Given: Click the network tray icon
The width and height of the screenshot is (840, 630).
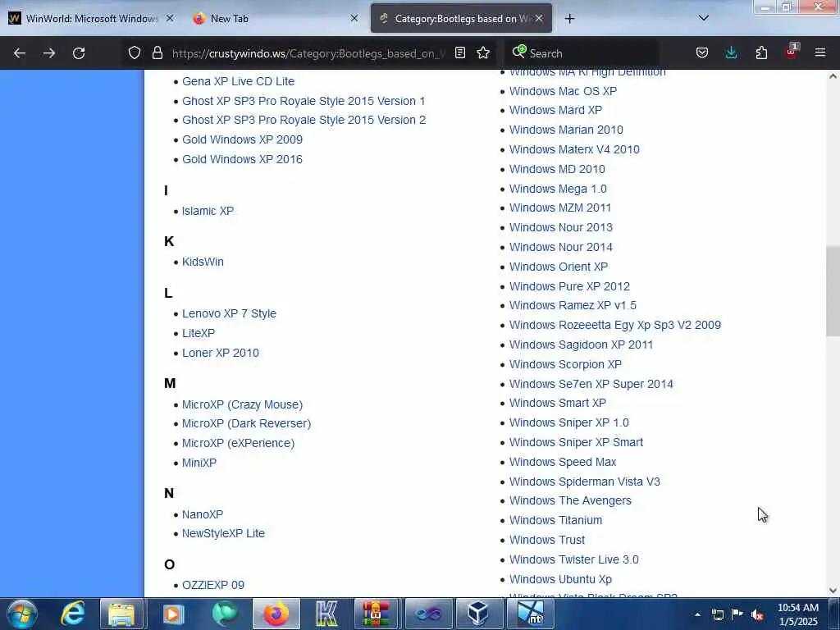Looking at the screenshot, I should click(717, 614).
